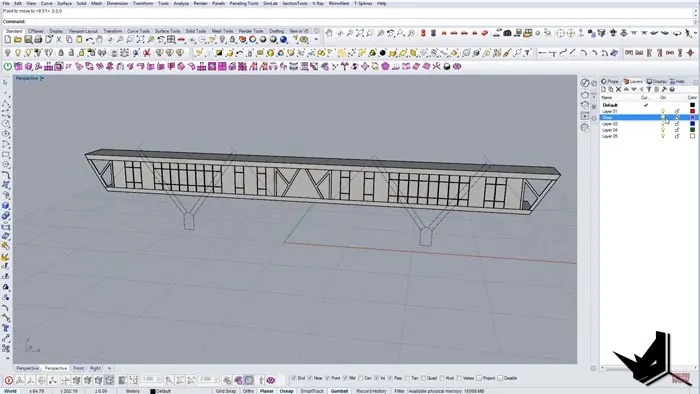The width and height of the screenshot is (700, 394).
Task: Click the New file icon in Standard toolbar
Action: (8, 40)
